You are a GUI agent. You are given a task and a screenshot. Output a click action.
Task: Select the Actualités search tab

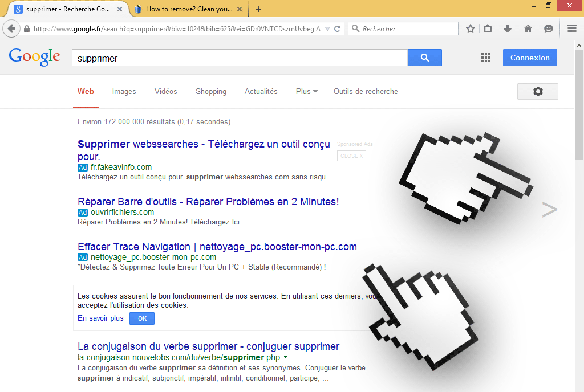tap(261, 92)
